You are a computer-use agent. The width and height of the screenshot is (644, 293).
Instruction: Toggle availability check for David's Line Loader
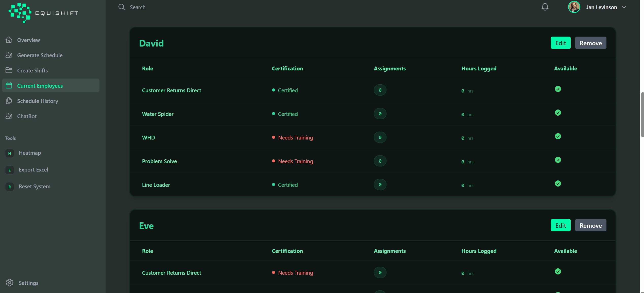pyautogui.click(x=558, y=183)
